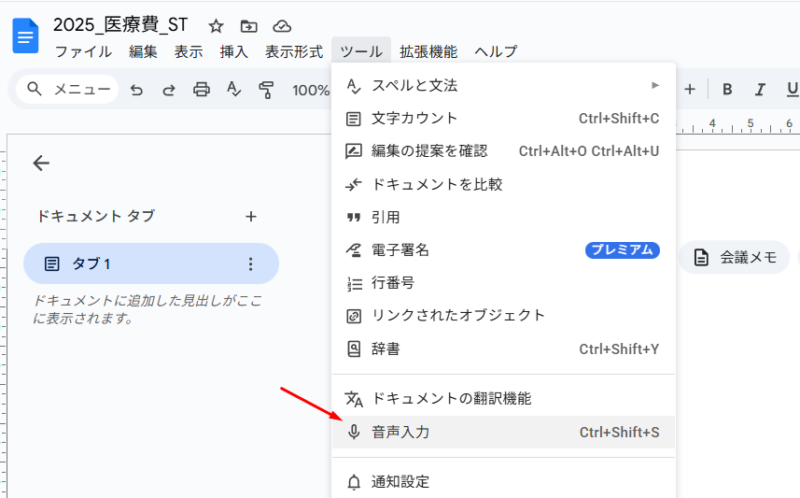The height and width of the screenshot is (498, 800).
Task: Click the redo arrow in toolbar
Action: coord(169,90)
